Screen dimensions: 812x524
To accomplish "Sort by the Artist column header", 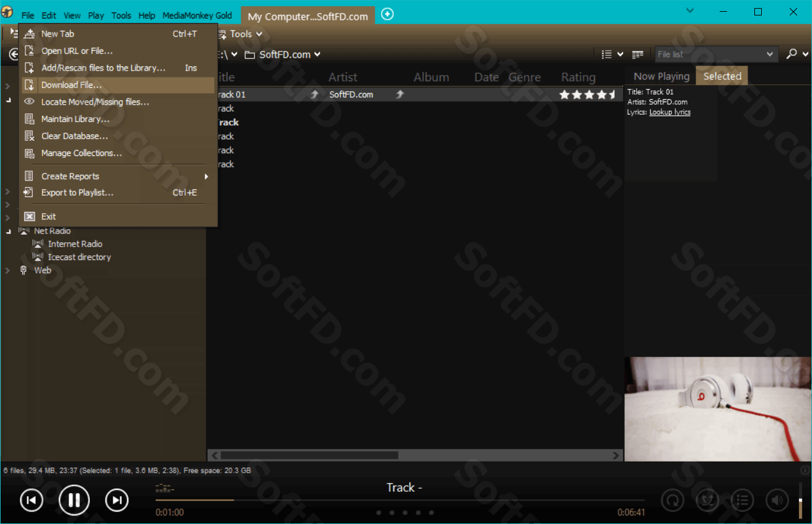I will point(343,77).
